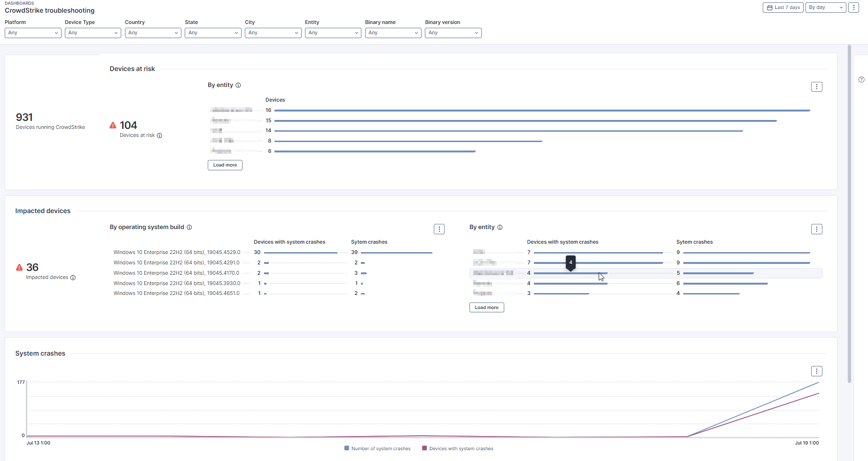Open System crashes chart options menu
The image size is (868, 461).
click(816, 372)
